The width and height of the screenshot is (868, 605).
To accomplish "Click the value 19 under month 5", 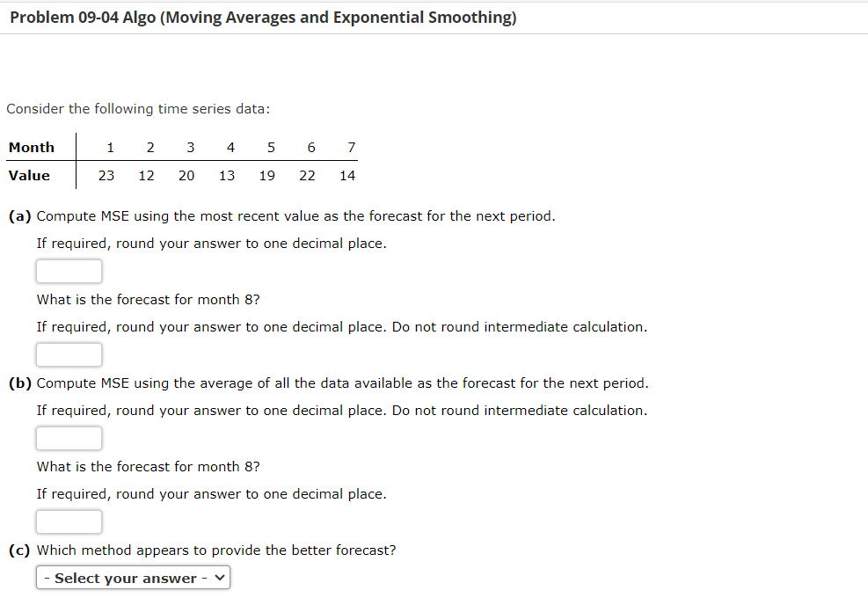I will [266, 175].
